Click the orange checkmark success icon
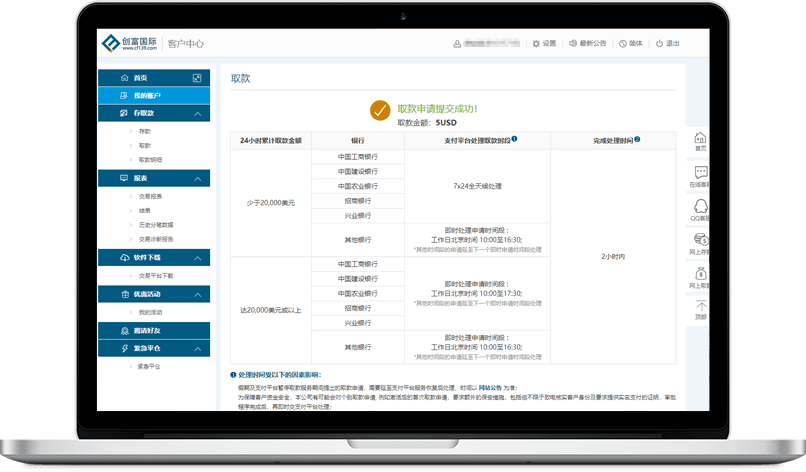This screenshot has height=472, width=806. pyautogui.click(x=380, y=110)
